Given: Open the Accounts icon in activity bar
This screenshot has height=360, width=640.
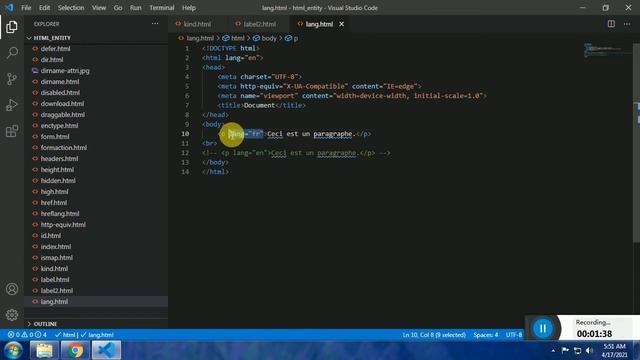Looking at the screenshot, I should tap(12, 289).
